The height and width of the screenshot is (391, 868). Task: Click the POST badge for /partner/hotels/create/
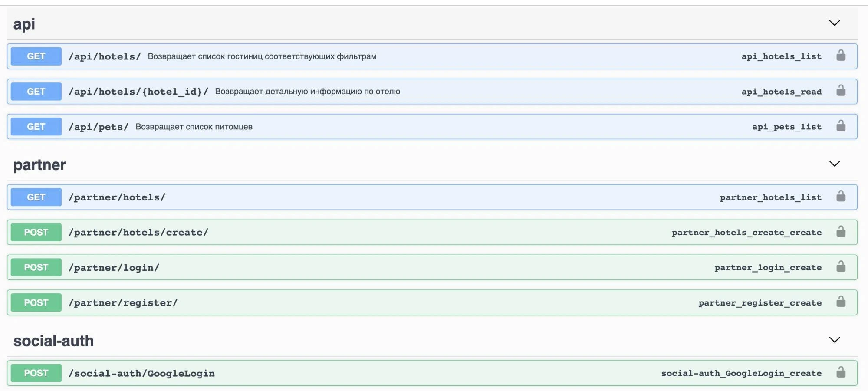[36, 232]
